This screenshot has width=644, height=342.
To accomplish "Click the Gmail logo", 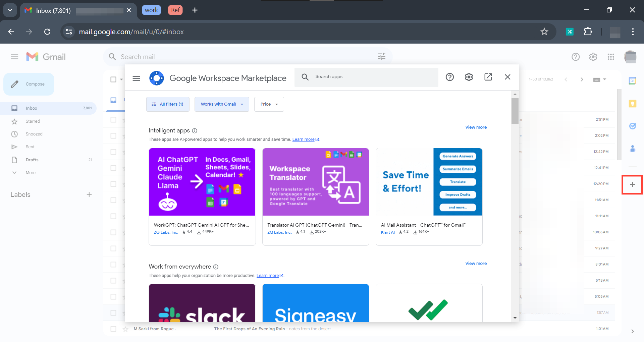I will coord(46,57).
